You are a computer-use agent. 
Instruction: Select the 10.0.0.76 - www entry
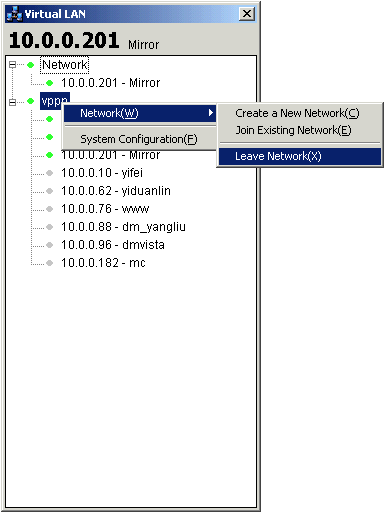(105, 209)
